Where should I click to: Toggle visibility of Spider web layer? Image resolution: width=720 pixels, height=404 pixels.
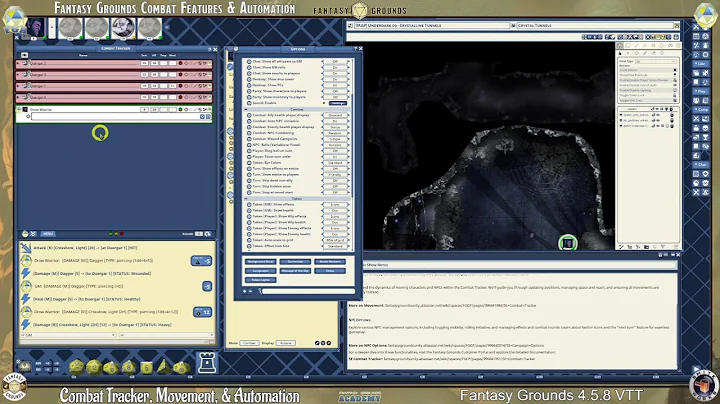point(658,115)
